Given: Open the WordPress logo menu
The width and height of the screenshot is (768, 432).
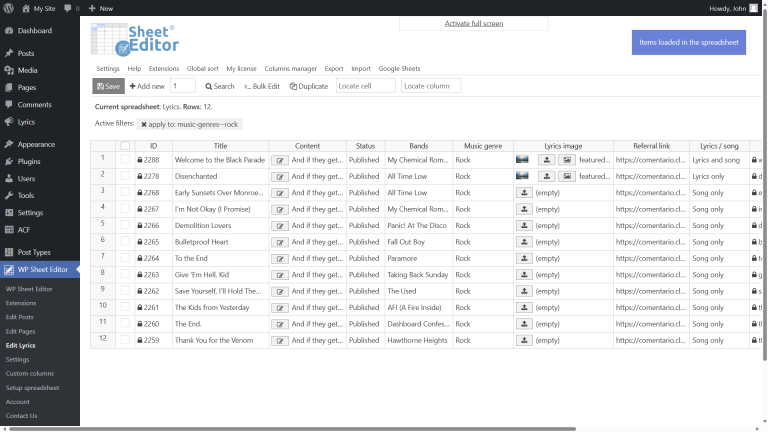Looking at the screenshot, I should (8, 8).
